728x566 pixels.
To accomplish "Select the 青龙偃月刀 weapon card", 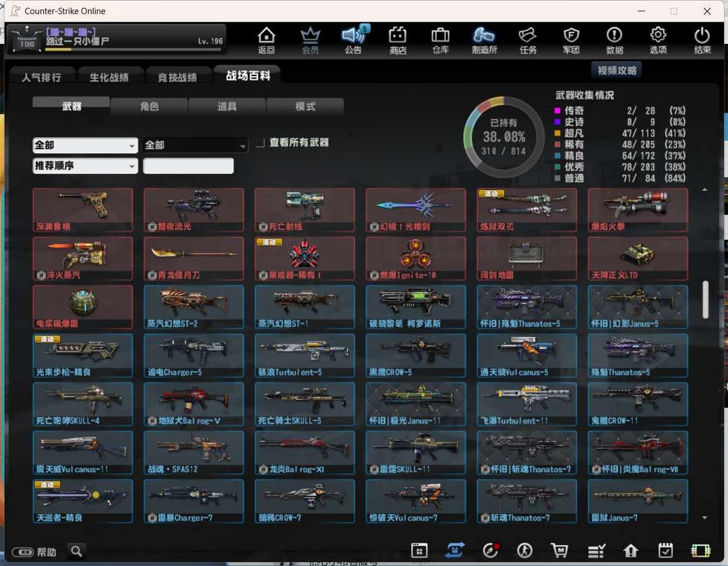I will 193,258.
